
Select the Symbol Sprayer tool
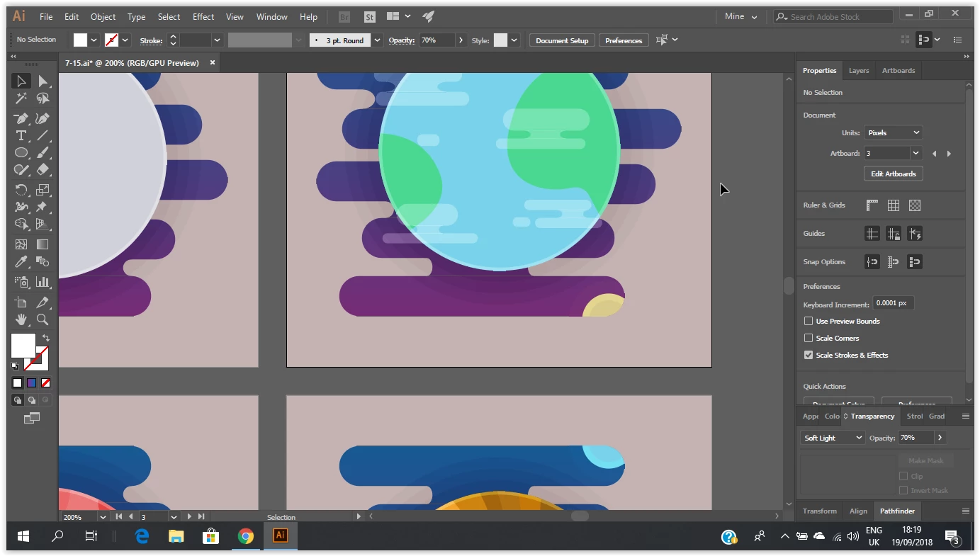click(21, 282)
